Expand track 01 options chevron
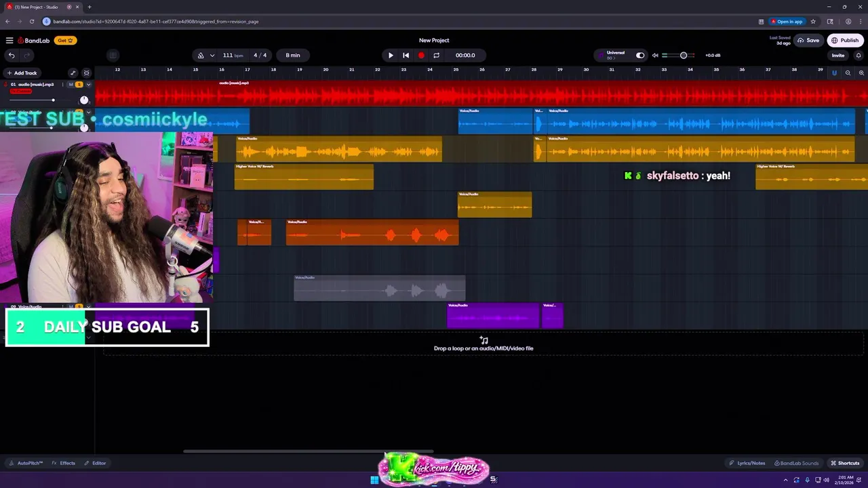The height and width of the screenshot is (488, 868). [x=88, y=85]
